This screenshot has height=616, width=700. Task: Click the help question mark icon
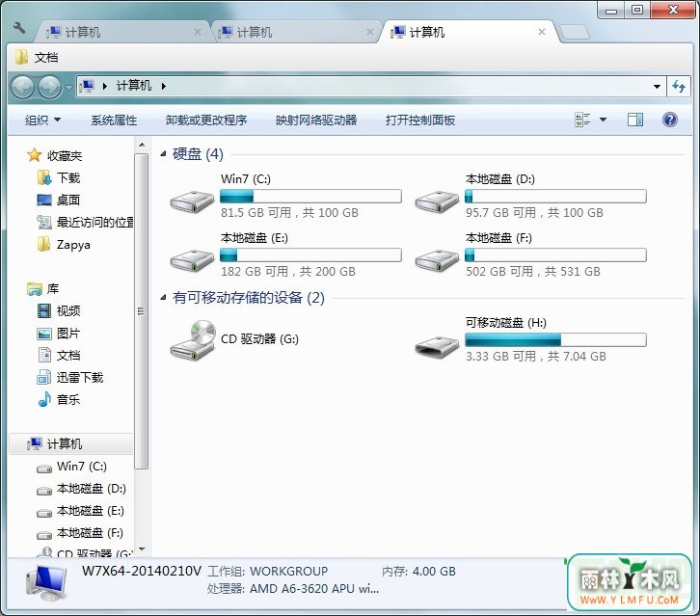point(670,120)
